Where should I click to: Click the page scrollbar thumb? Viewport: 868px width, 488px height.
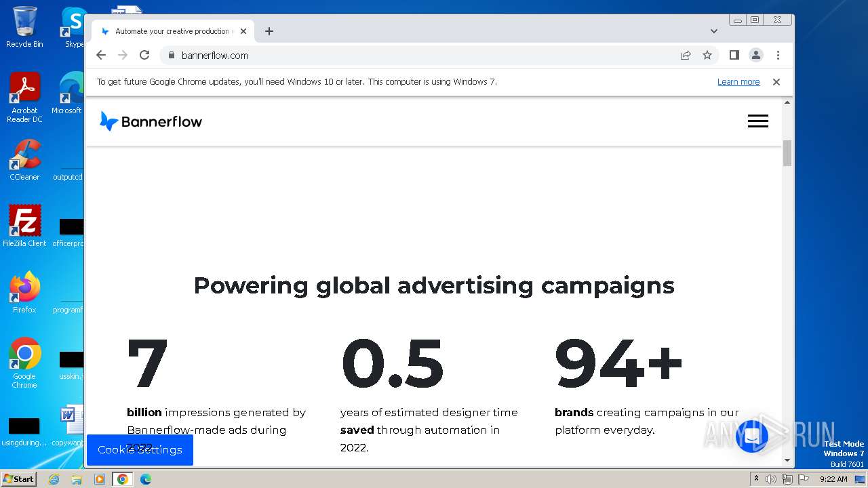click(787, 153)
